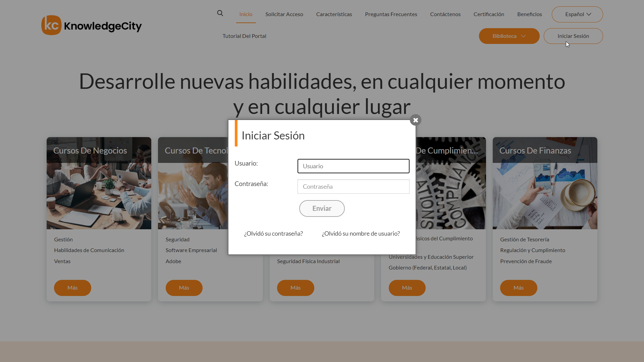This screenshot has height=362, width=644.
Task: Open Habilidades de Comunicación link
Action: [89, 250]
